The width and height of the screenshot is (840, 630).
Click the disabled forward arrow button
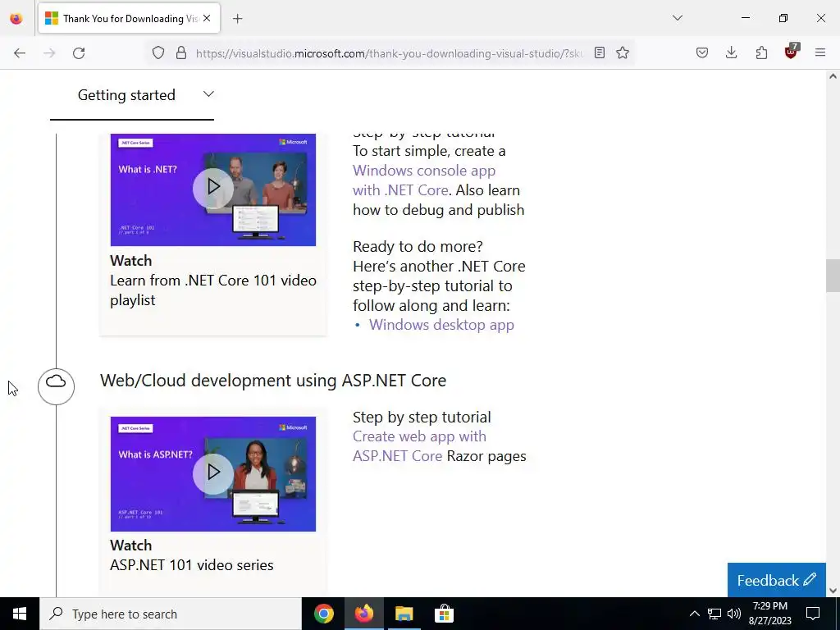click(x=49, y=53)
